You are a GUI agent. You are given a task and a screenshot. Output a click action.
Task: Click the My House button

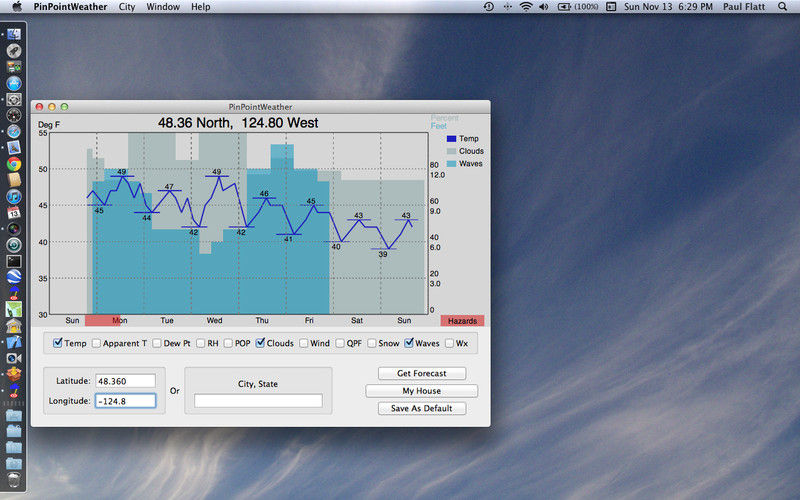coord(421,391)
